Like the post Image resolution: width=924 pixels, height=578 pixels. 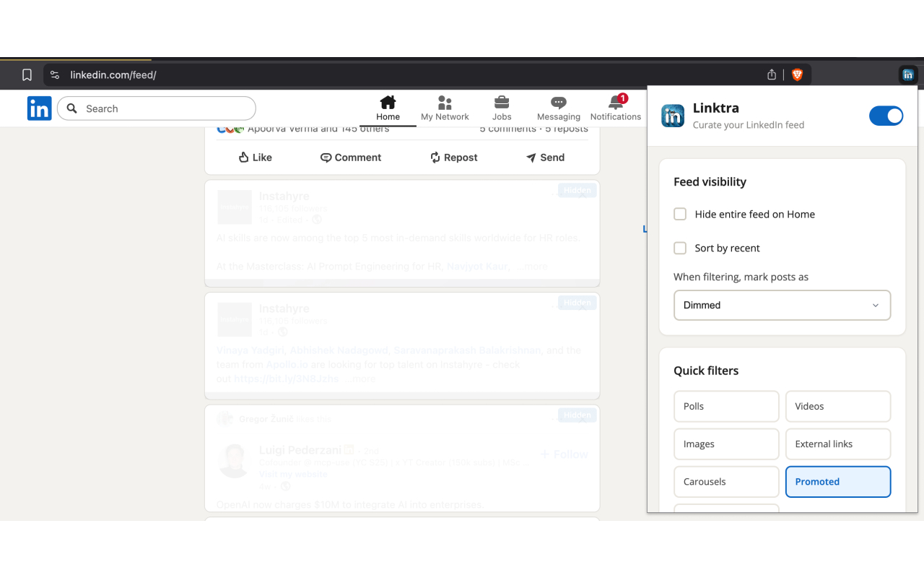click(255, 158)
